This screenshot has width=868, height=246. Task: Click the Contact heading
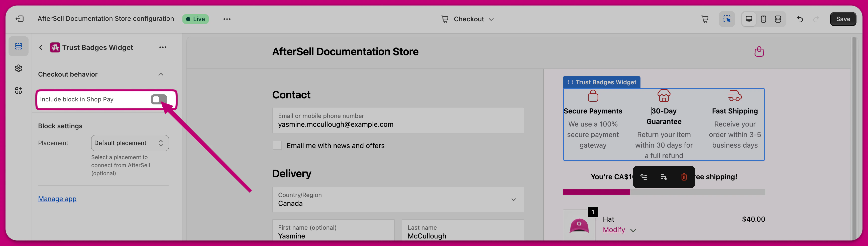291,95
